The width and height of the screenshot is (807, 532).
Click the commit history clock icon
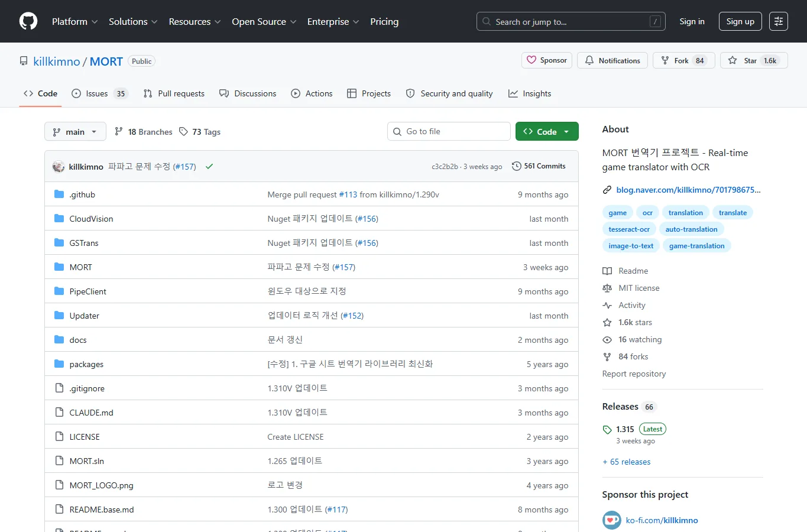(x=517, y=166)
